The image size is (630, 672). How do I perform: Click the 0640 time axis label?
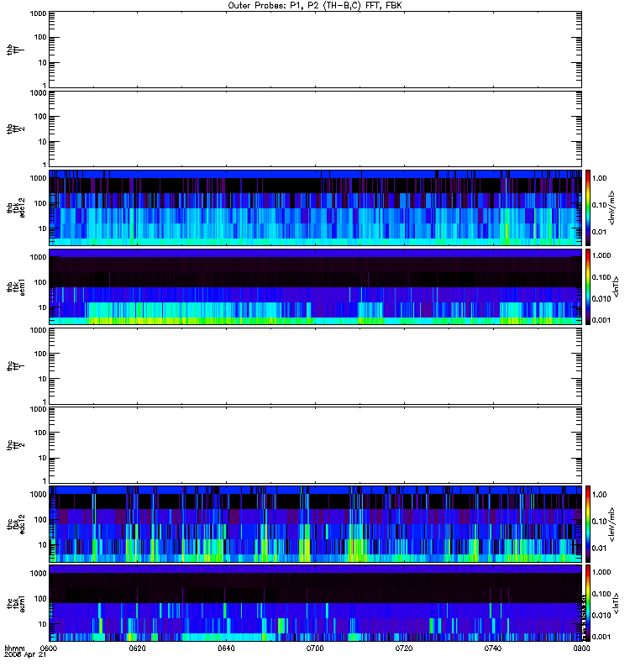pyautogui.click(x=226, y=648)
